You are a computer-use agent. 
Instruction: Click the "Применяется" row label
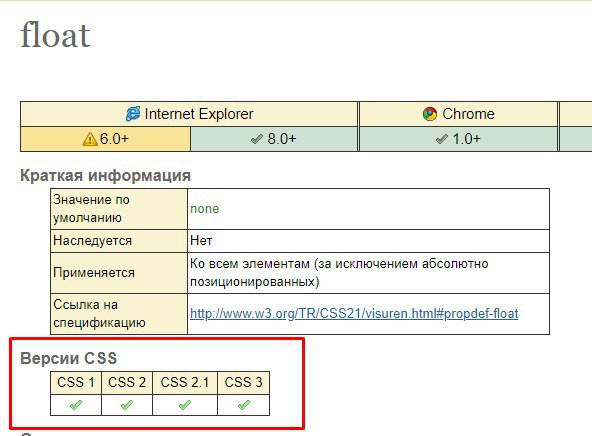tap(94, 273)
